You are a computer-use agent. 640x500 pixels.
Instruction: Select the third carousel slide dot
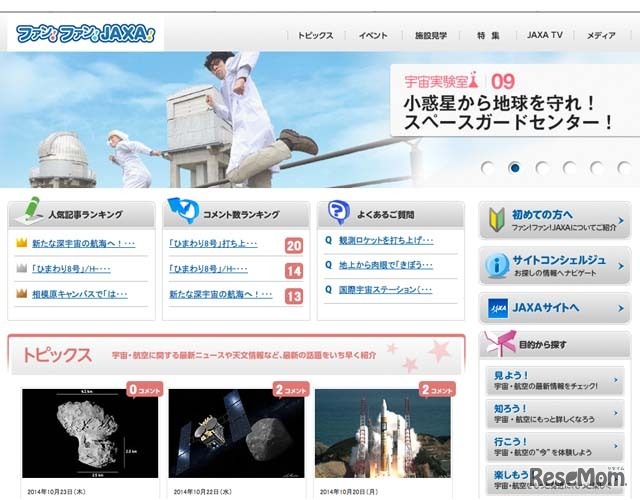542,168
